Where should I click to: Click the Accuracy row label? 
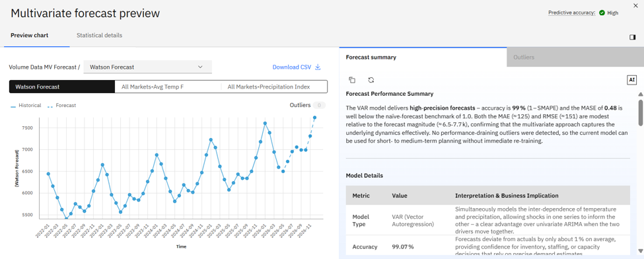(x=365, y=247)
